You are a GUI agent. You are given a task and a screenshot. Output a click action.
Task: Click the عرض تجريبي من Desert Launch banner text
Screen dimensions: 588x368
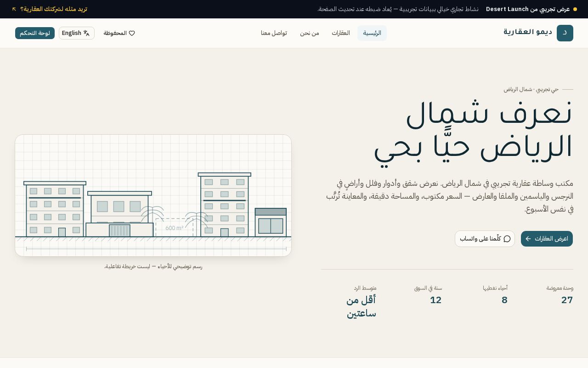tap(528, 9)
